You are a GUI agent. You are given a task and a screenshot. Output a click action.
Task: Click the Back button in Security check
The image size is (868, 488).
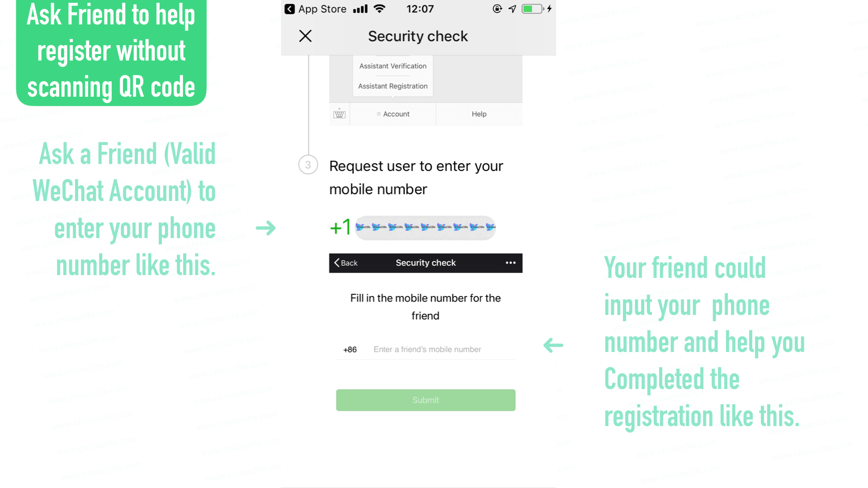[345, 263]
